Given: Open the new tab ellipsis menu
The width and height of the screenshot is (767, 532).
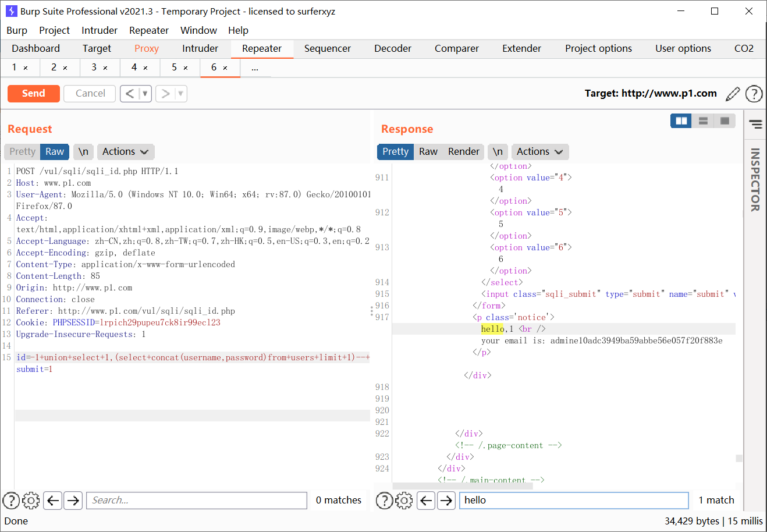Looking at the screenshot, I should tap(255, 68).
